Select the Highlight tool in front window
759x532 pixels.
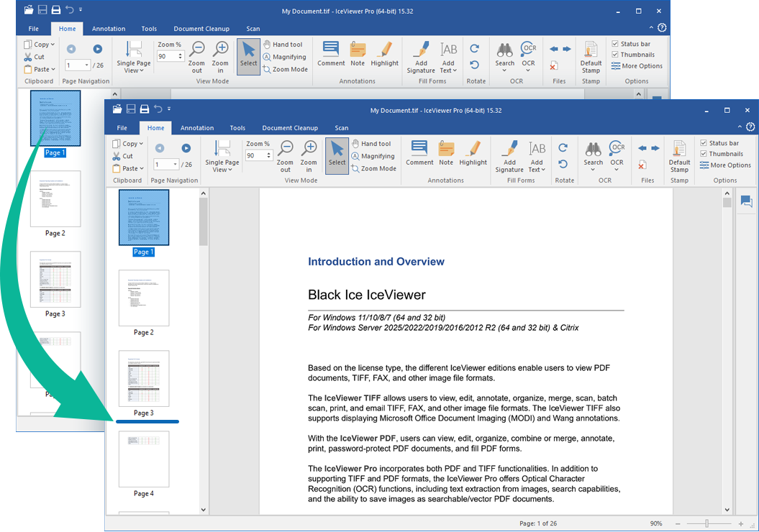473,153
